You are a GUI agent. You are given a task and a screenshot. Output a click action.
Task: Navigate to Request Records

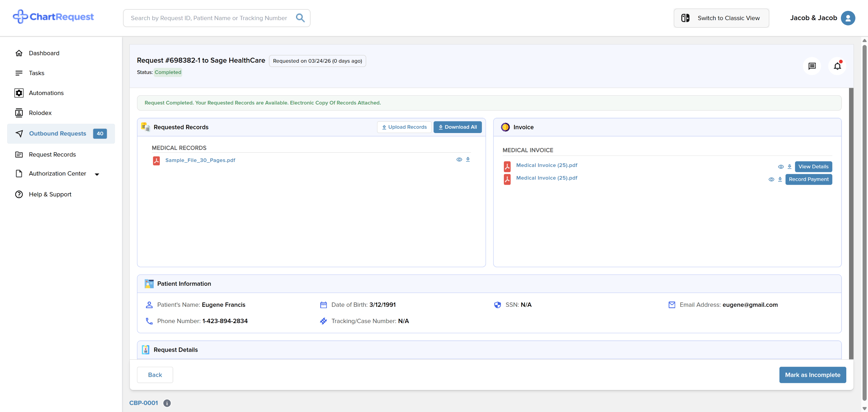click(52, 154)
